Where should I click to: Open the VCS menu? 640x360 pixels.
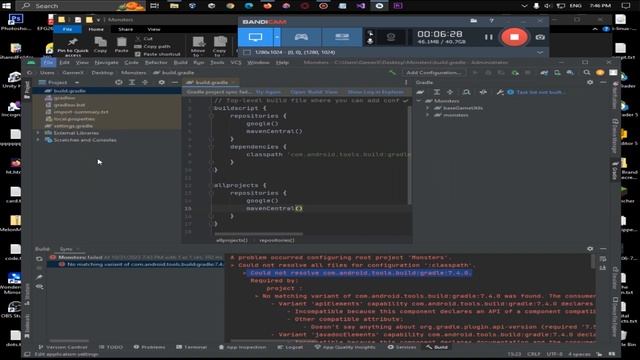pos(236,62)
